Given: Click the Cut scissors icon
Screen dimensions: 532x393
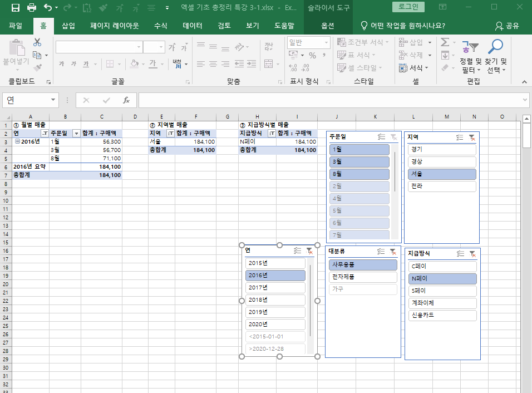Looking at the screenshot, I should click(x=37, y=42).
